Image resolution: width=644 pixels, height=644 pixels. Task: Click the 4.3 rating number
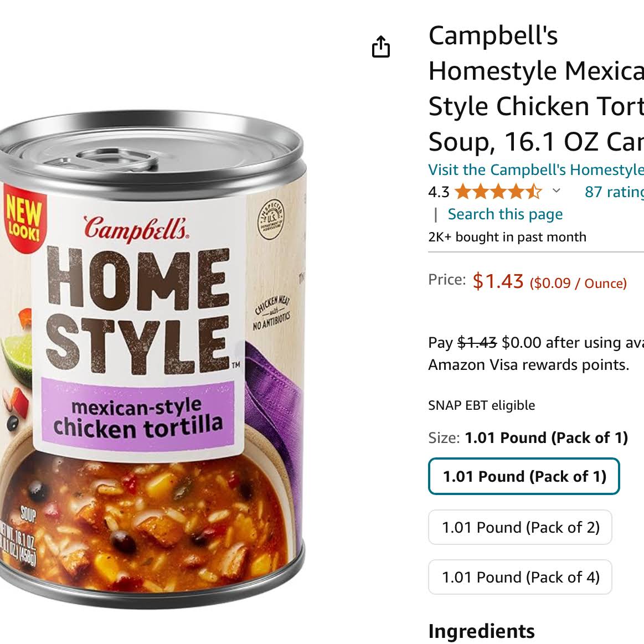[x=439, y=192]
